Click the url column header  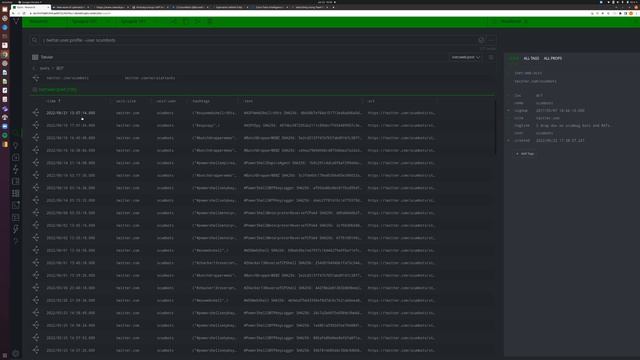point(371,101)
